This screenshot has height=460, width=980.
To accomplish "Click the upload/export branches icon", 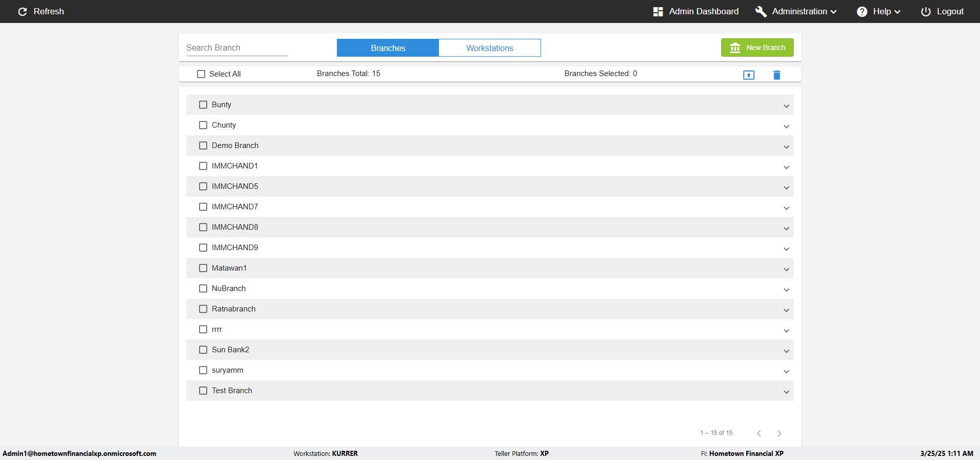I will 749,75.
